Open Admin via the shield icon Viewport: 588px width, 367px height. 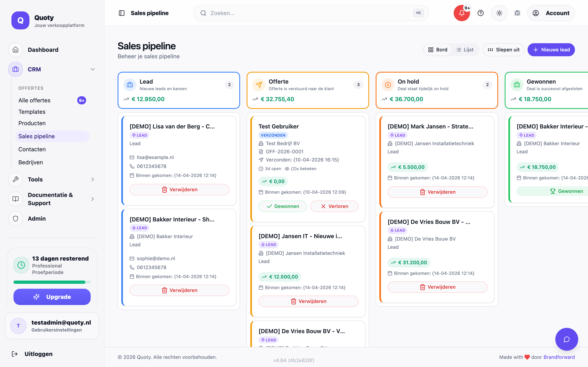pos(15,218)
